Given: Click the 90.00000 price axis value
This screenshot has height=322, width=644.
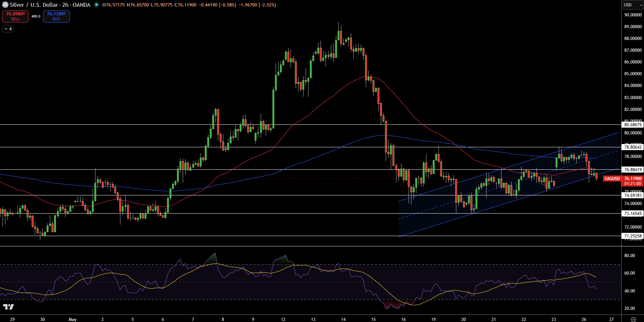Looking at the screenshot, I should coord(633,15).
